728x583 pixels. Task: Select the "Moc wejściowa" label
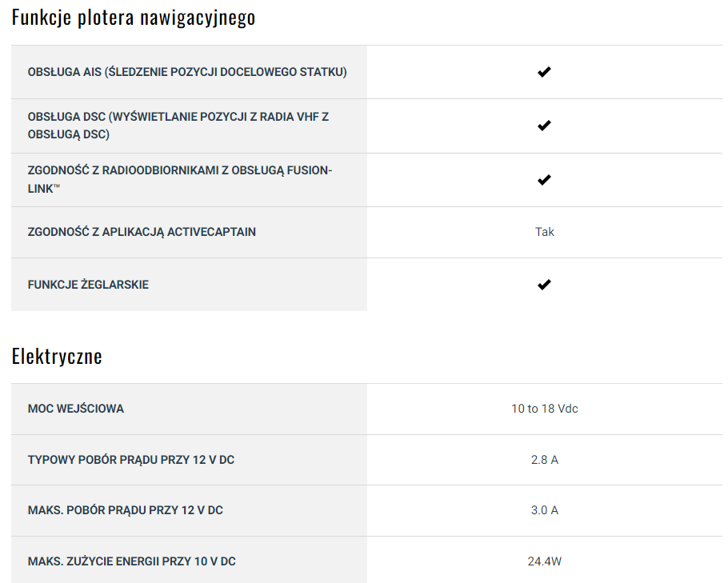pyautogui.click(x=76, y=409)
